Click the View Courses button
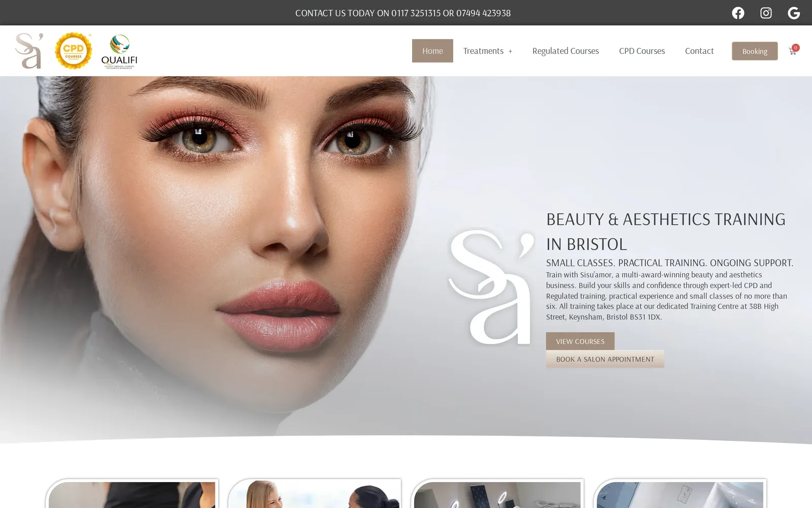The image size is (812, 508). click(x=580, y=341)
